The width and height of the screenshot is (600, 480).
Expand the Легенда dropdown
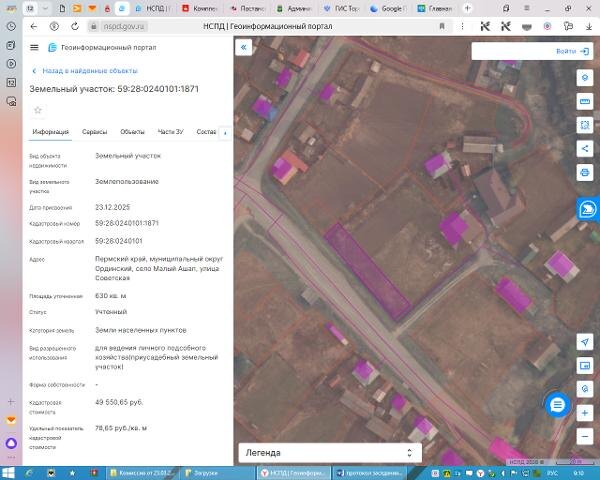[330, 453]
